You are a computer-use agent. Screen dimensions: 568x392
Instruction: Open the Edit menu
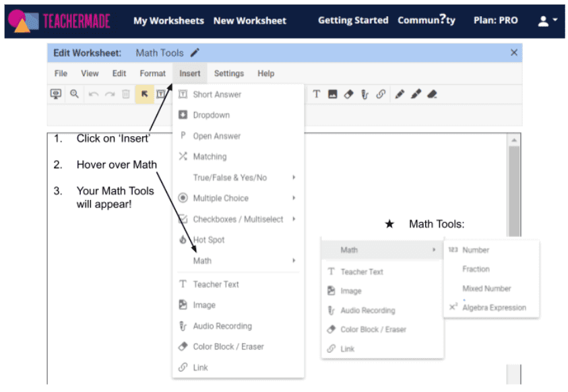(x=119, y=73)
